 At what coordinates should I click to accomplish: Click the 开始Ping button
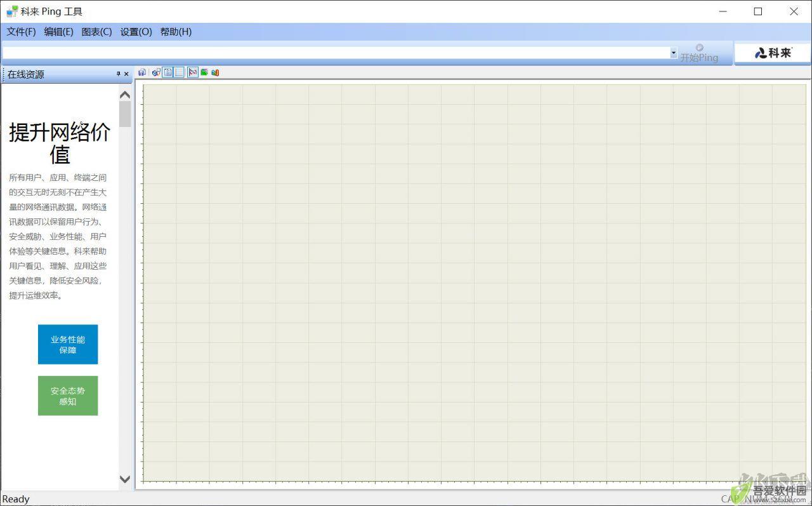click(x=699, y=53)
